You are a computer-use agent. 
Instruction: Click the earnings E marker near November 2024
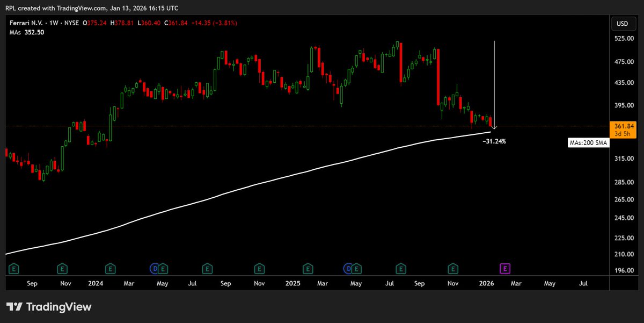click(x=308, y=268)
